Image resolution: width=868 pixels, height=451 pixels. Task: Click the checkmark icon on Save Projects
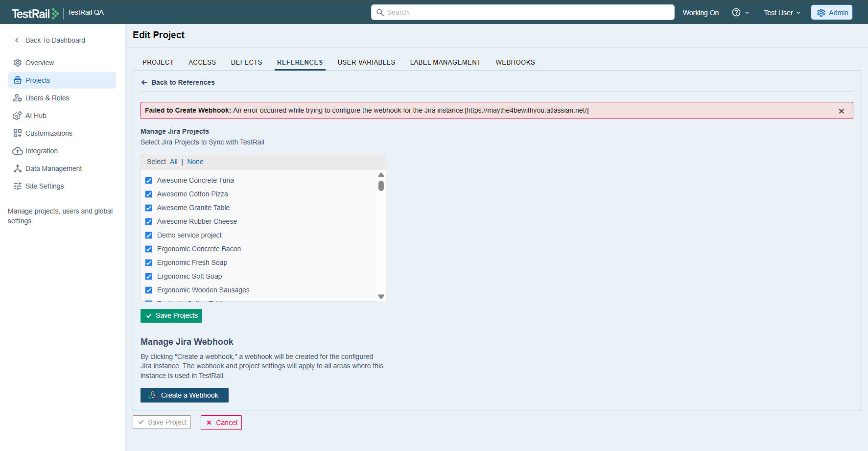pos(149,316)
